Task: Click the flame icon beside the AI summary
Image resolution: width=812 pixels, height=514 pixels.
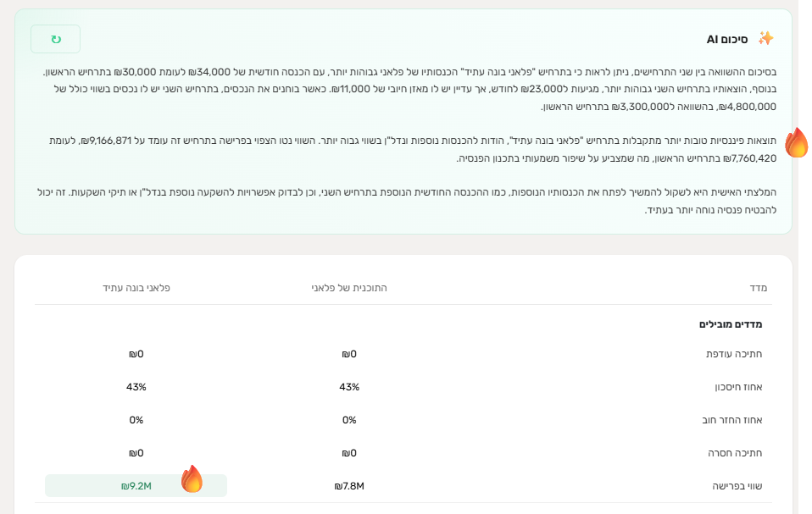Action: point(797,143)
